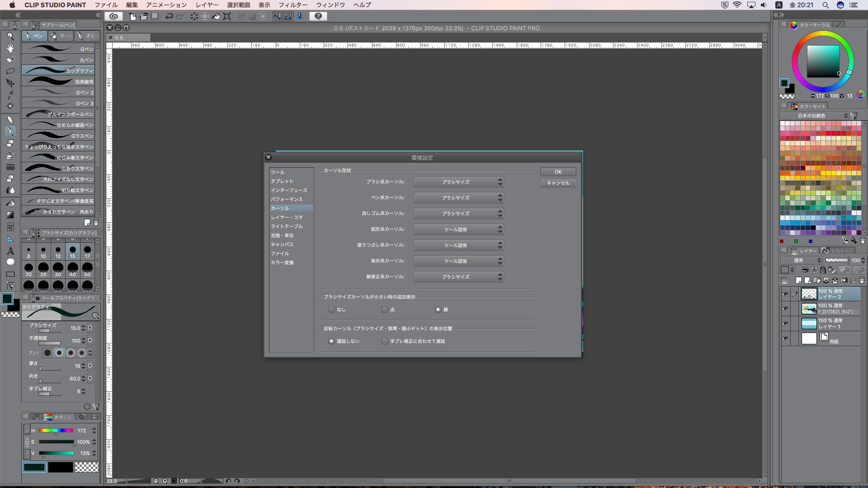
Task: Select the Eraser tool in the toolbar
Action: pos(10,143)
